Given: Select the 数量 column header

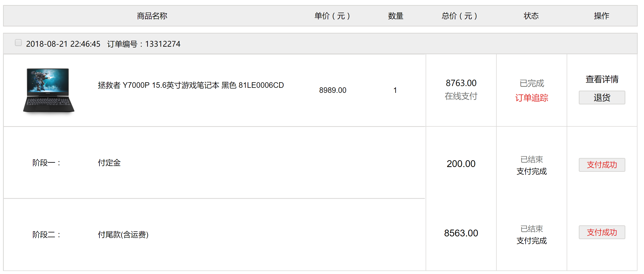Looking at the screenshot, I should click(x=395, y=16).
